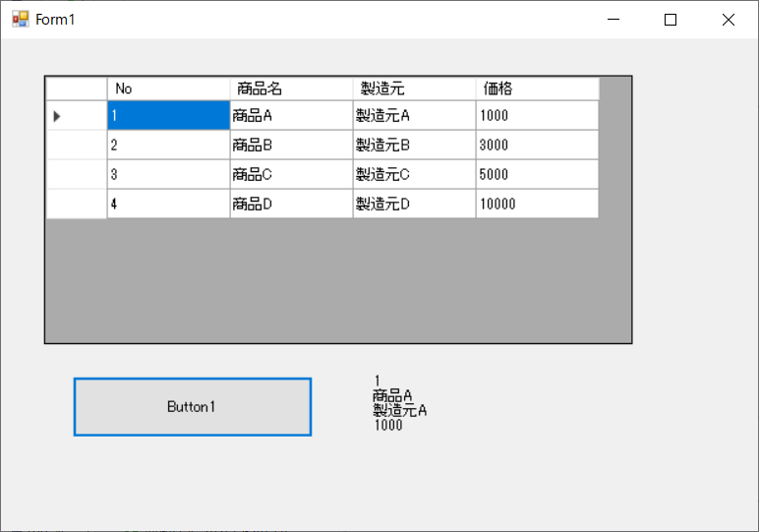
Task: Select the 商品D cell
Action: (291, 204)
